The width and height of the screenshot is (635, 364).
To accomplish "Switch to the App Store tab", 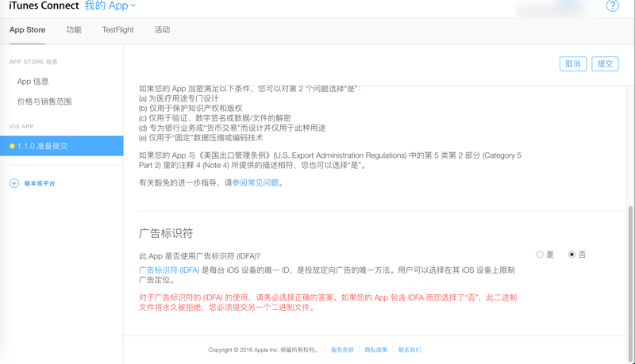I will click(28, 30).
